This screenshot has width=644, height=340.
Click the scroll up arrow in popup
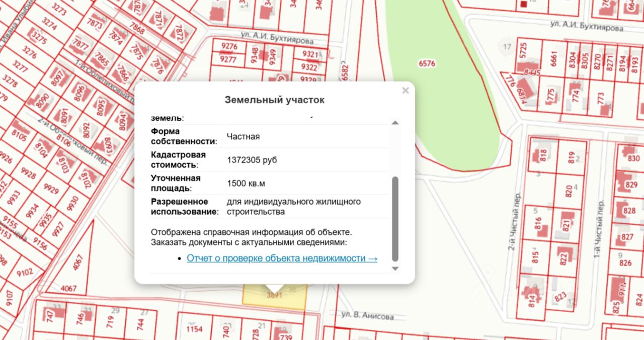[395, 123]
